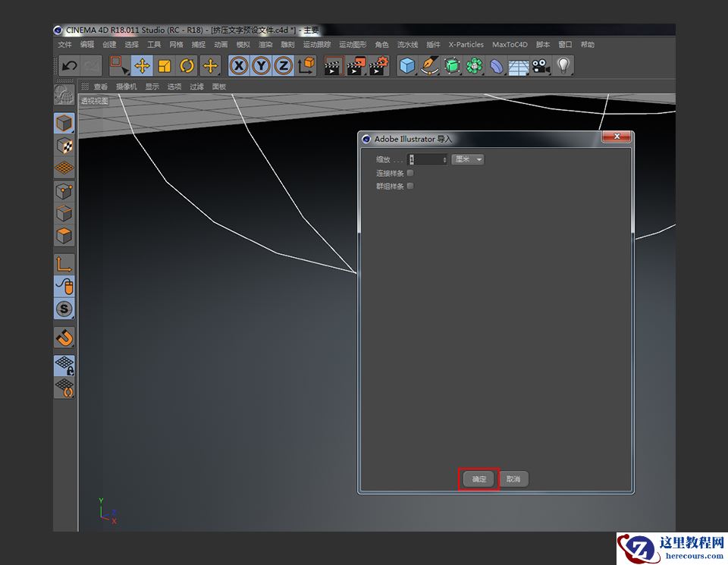Select the Rotate tool
This screenshot has height=565, width=728.
click(187, 66)
